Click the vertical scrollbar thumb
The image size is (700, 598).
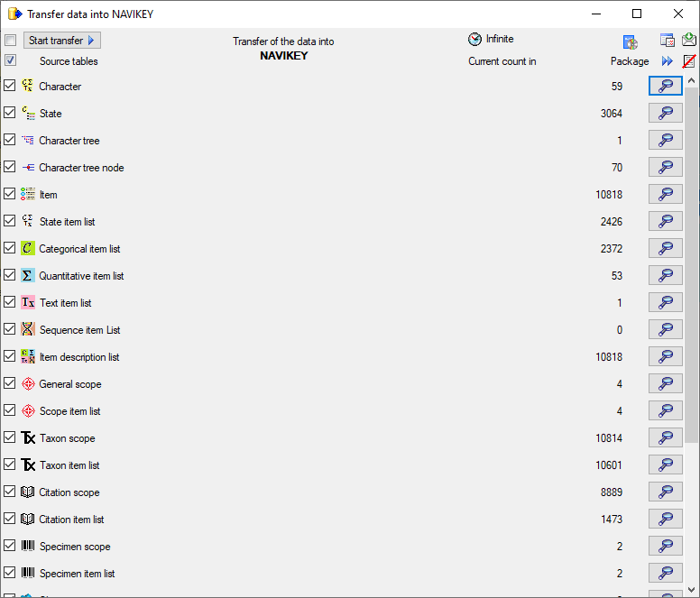[x=691, y=263]
